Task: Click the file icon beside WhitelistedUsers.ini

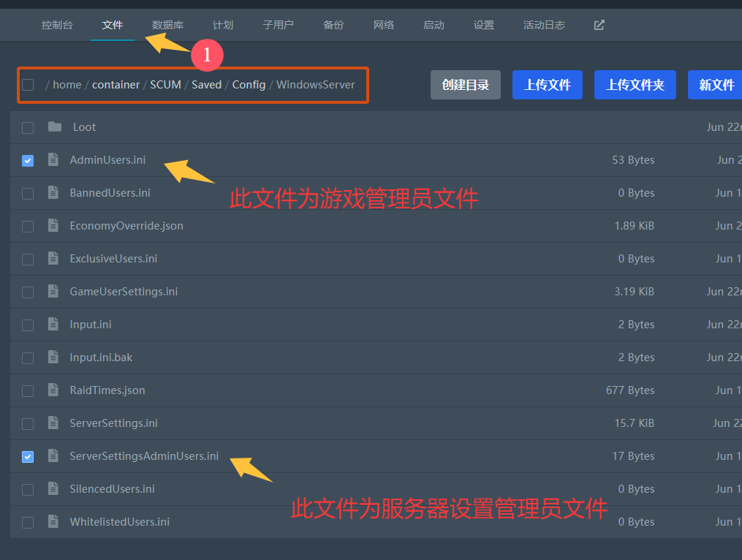Action: click(x=53, y=521)
